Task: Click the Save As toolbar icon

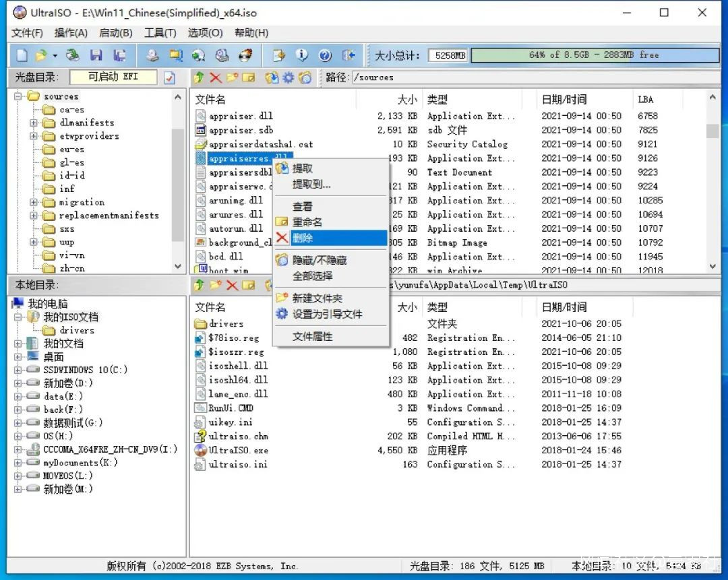Action: (x=119, y=55)
